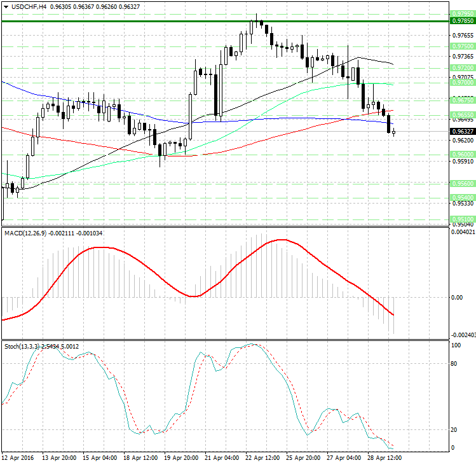Click the MACD scale value 0.004021

point(461,232)
